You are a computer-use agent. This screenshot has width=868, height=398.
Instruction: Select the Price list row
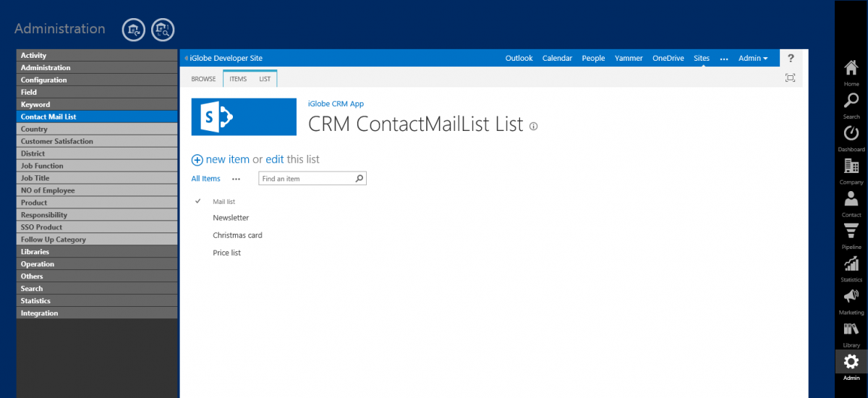point(226,253)
